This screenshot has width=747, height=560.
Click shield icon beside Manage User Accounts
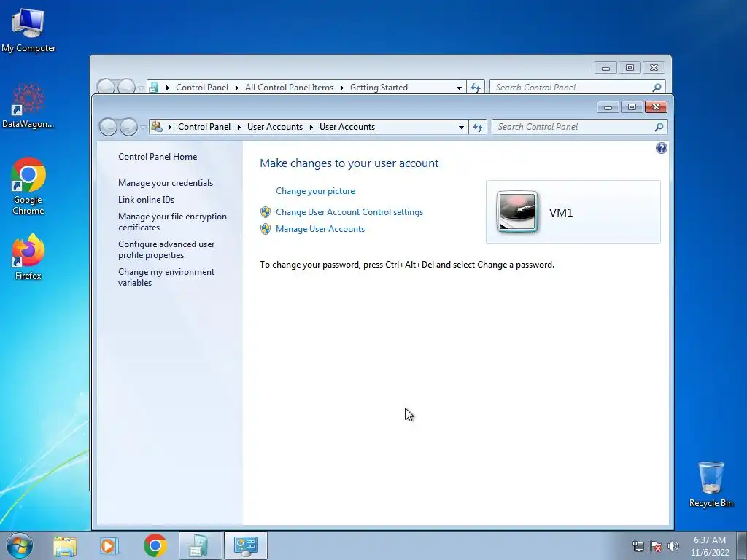coord(266,229)
